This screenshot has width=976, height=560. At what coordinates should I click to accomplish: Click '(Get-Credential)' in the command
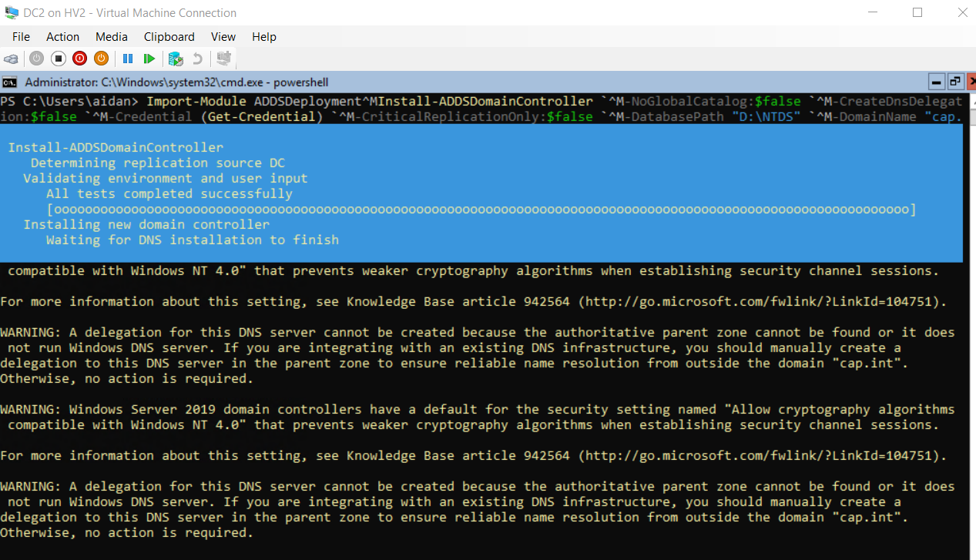(262, 117)
